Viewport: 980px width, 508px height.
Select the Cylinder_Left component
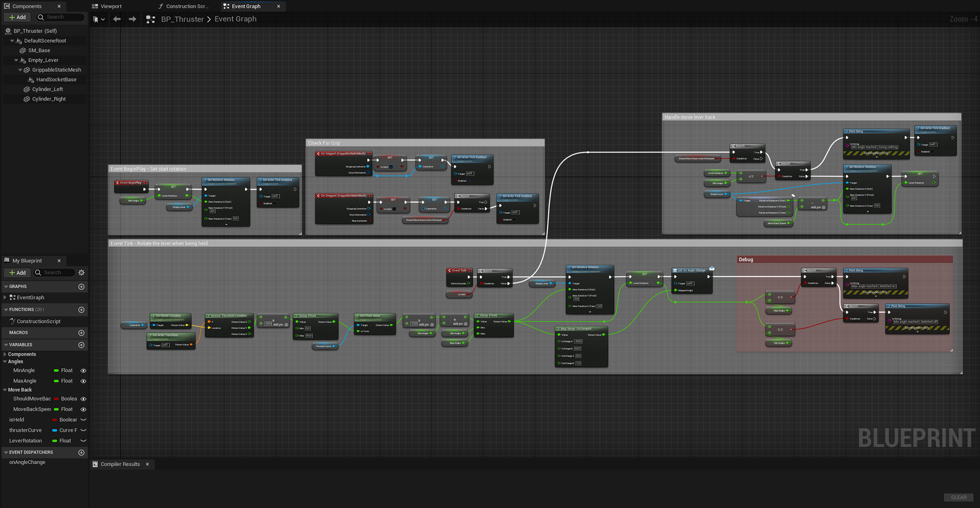pos(47,89)
